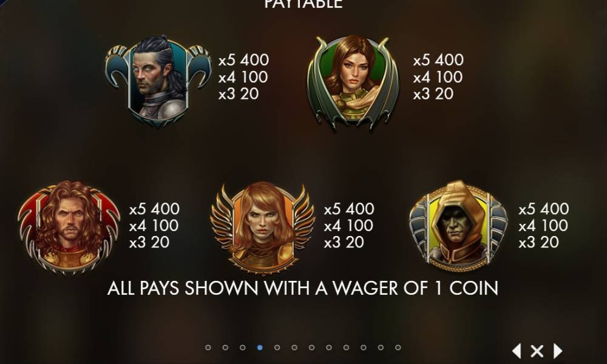The height and width of the screenshot is (364, 607).
Task: Switch to the fifth page indicator dot
Action: point(277,348)
